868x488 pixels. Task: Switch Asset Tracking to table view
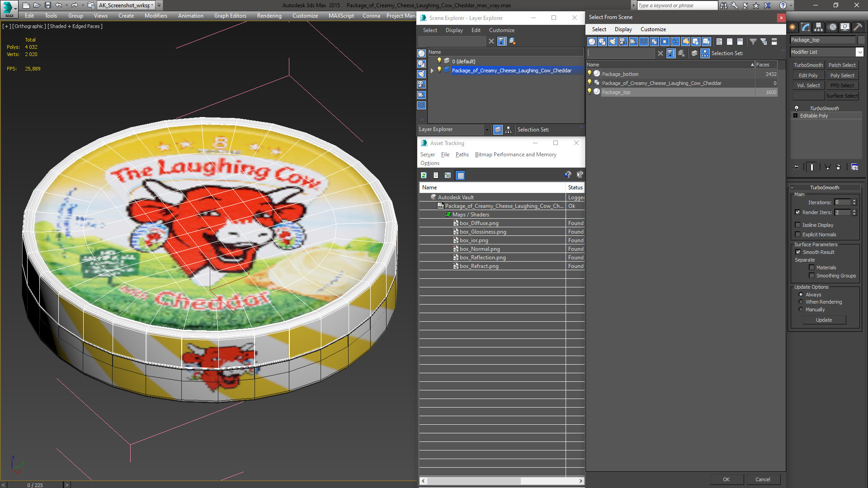(460, 175)
